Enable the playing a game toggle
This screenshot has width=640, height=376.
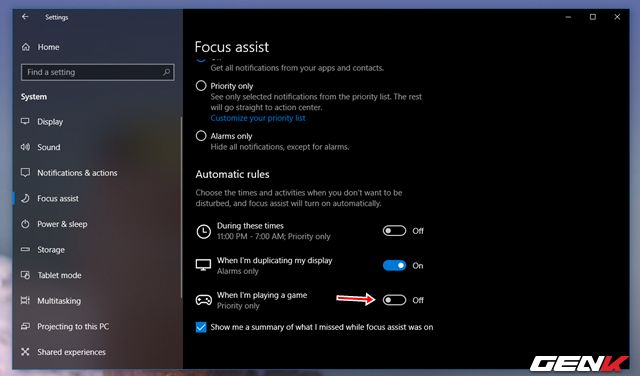click(394, 300)
